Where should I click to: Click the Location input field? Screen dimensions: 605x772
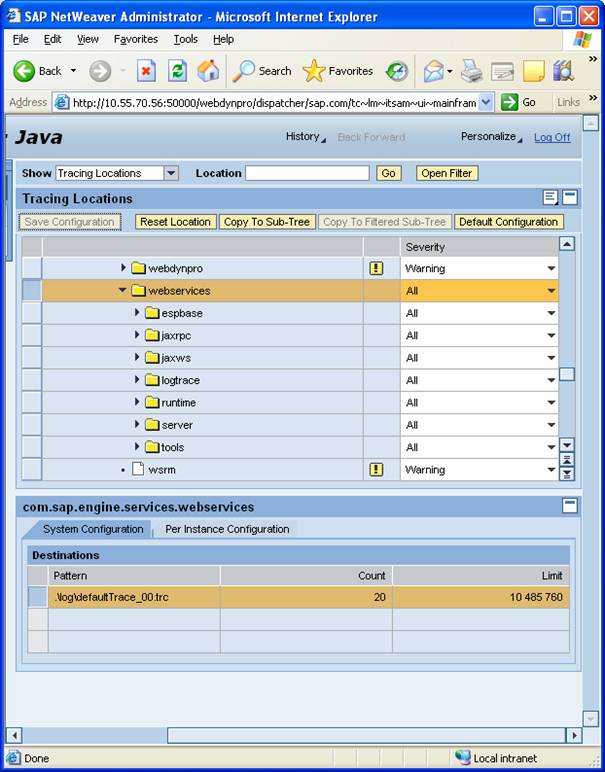tap(307, 173)
